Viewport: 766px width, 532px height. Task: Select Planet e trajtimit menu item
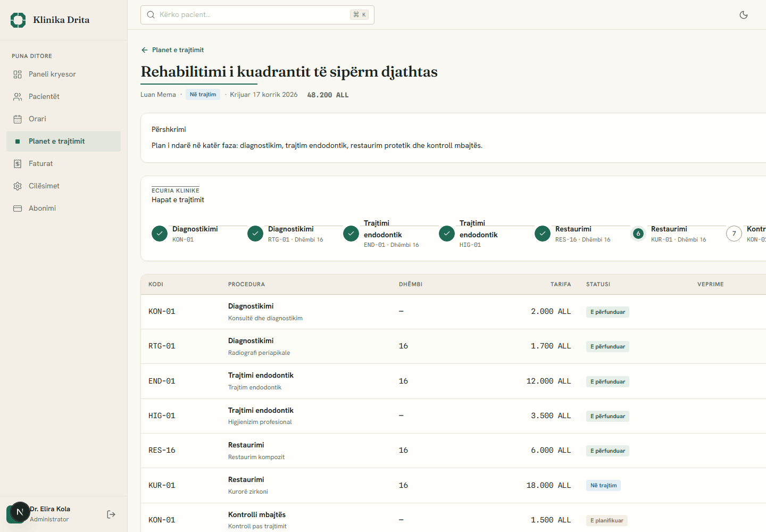[x=64, y=142]
